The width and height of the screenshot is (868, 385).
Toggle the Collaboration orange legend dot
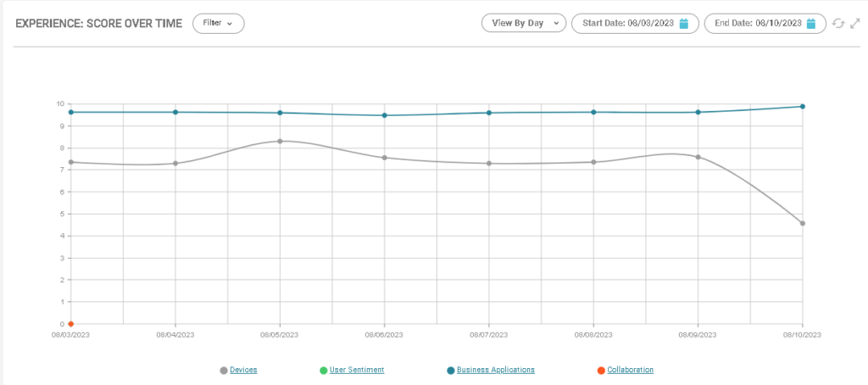click(601, 371)
